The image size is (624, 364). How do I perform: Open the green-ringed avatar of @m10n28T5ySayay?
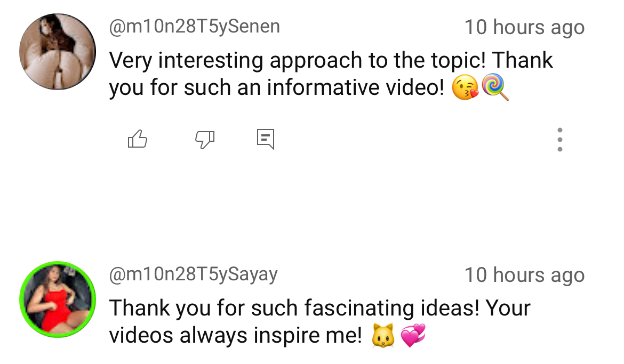[x=58, y=300]
